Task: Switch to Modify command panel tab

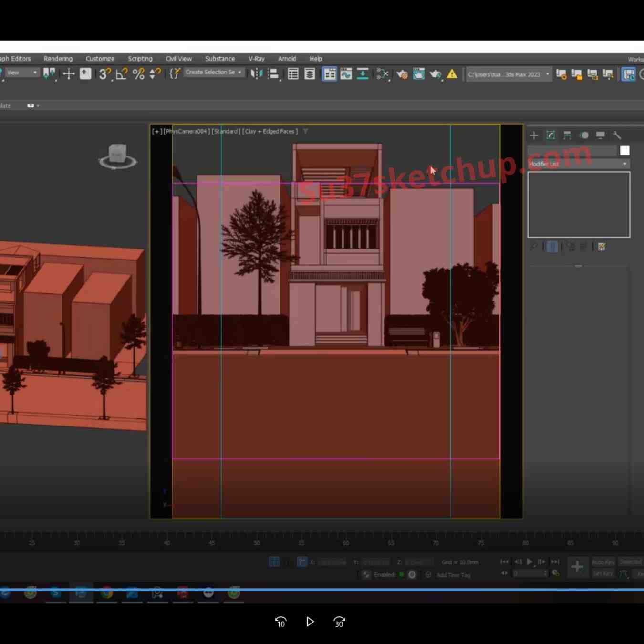Action: pyautogui.click(x=551, y=135)
